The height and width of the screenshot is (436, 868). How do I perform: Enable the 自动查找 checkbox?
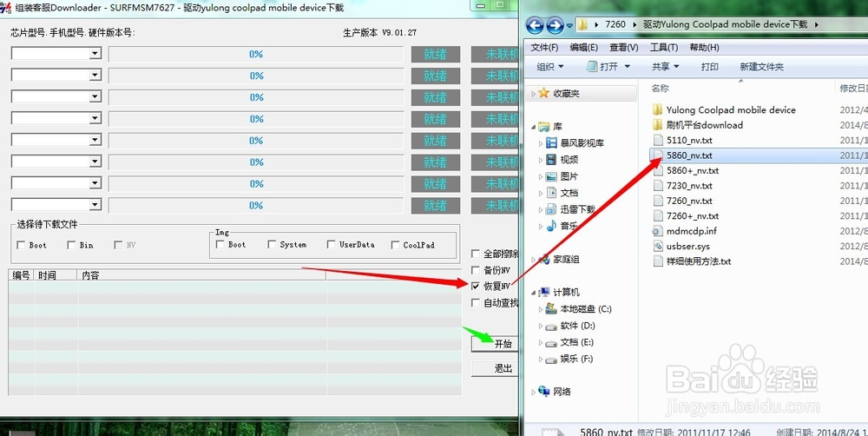click(x=475, y=303)
